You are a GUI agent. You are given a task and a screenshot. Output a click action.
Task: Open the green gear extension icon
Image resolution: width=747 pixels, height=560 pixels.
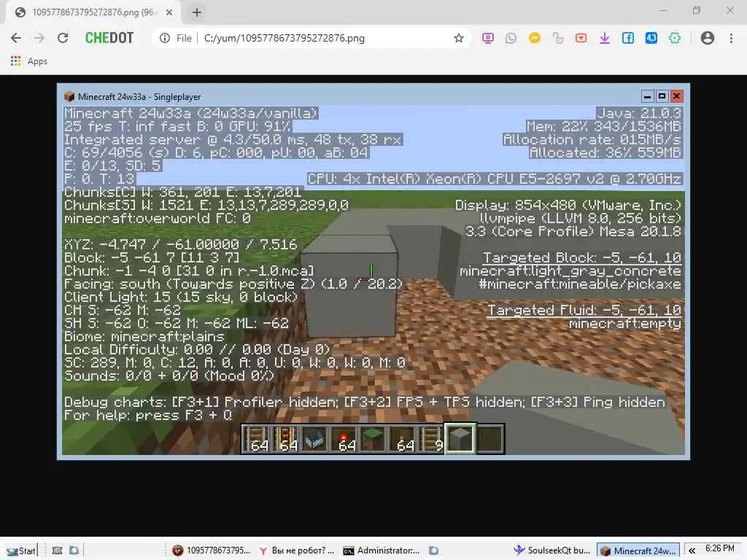tap(675, 38)
